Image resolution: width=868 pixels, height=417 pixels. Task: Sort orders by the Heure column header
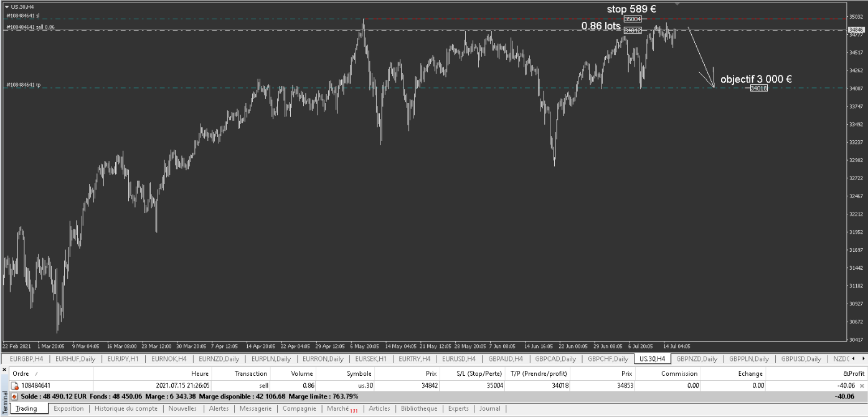point(153,373)
